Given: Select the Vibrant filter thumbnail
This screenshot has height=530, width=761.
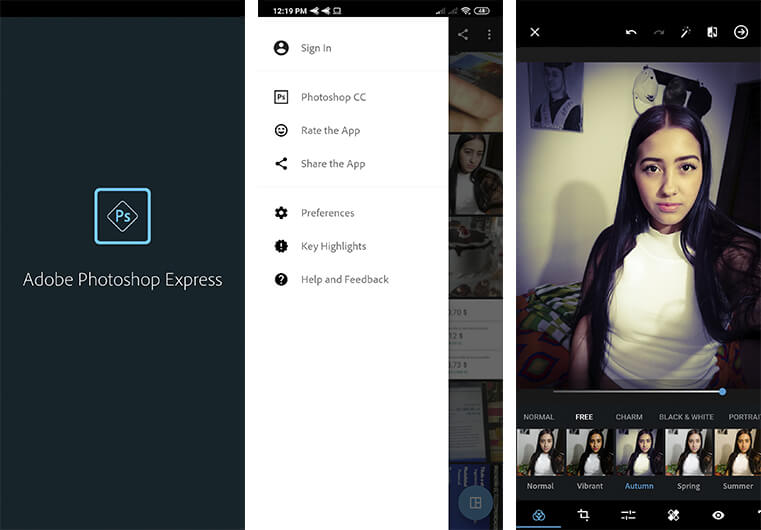Looking at the screenshot, I should pyautogui.click(x=590, y=452).
